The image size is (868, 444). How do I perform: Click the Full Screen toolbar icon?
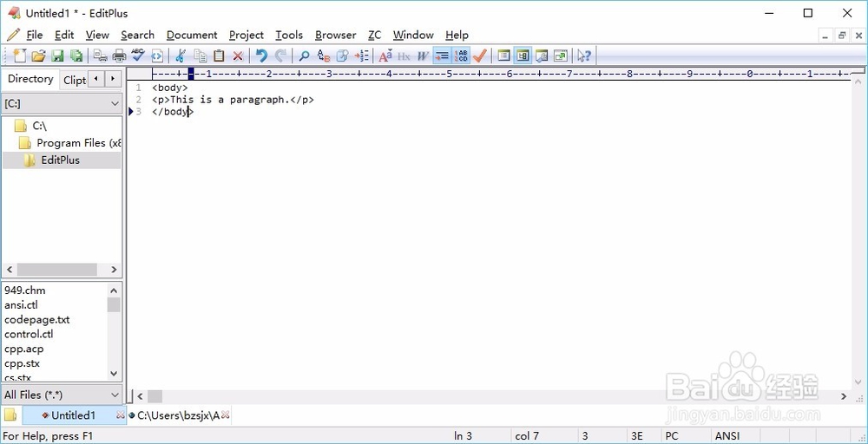(x=560, y=55)
